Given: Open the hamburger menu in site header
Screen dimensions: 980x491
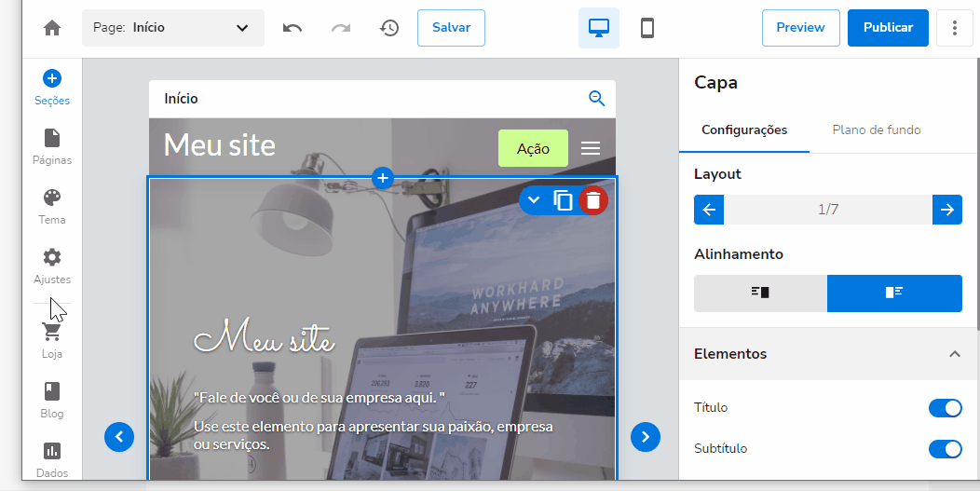Looking at the screenshot, I should [591, 148].
